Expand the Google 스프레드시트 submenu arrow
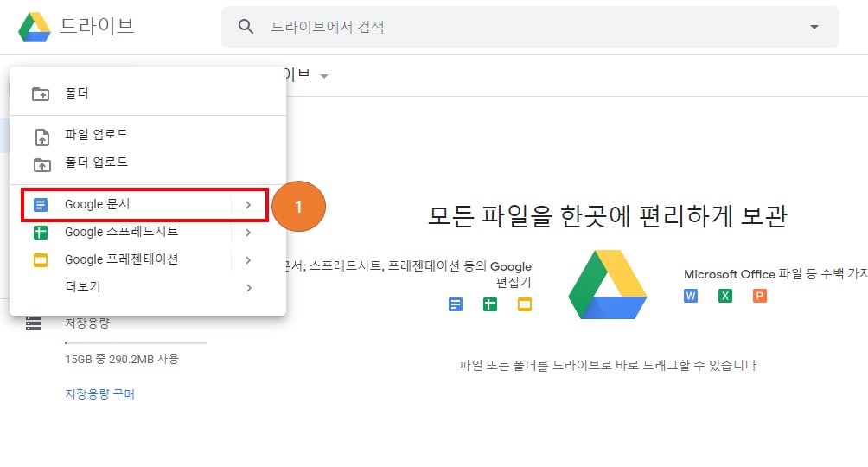 (x=248, y=233)
